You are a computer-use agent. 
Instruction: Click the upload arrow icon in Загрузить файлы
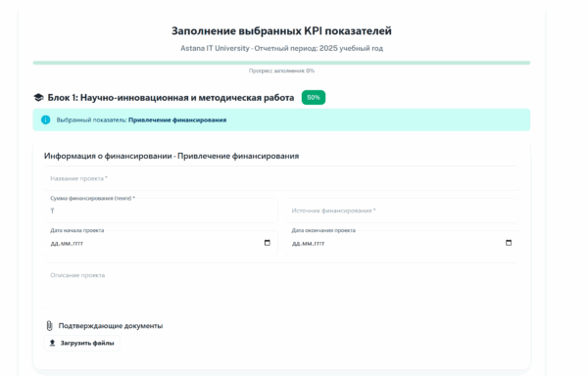point(53,343)
